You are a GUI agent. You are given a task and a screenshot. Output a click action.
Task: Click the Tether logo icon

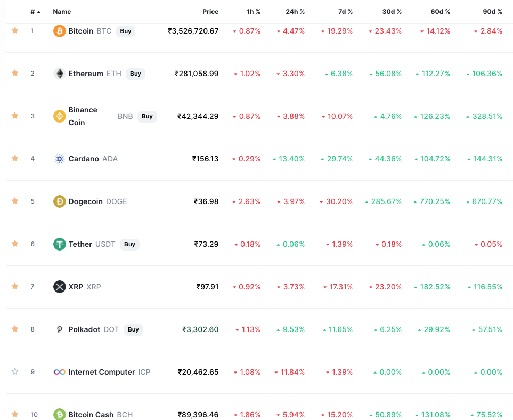(60, 244)
